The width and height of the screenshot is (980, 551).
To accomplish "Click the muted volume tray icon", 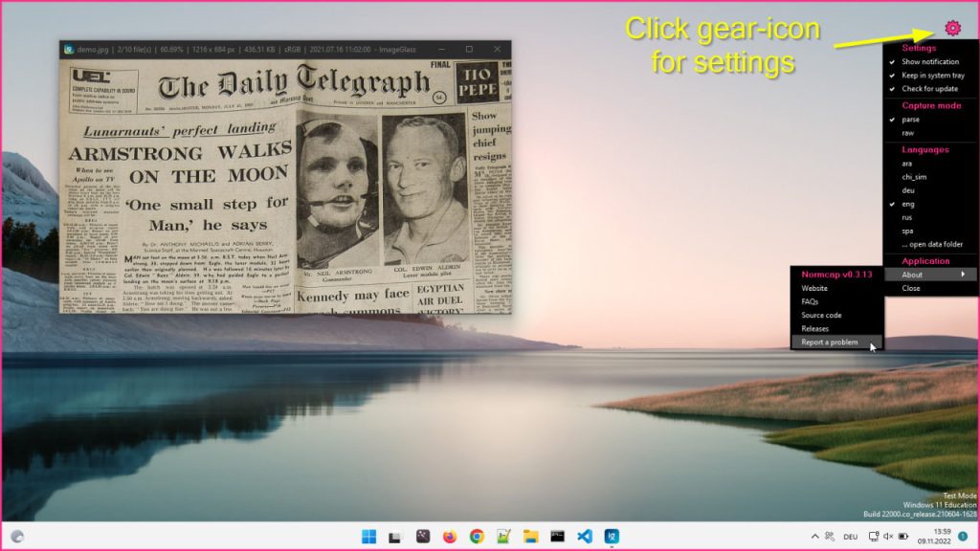I will coord(888,537).
